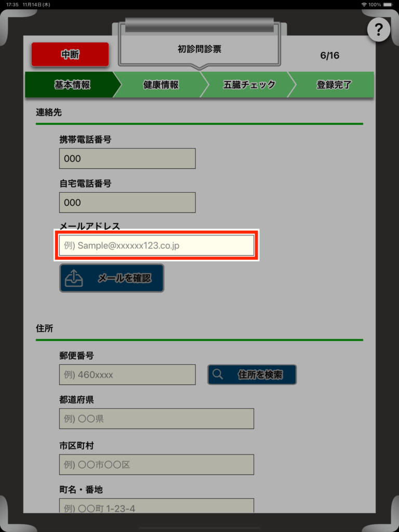399x532 pixels.
Task: Jump to 登録完了 step tab
Action: click(x=334, y=85)
